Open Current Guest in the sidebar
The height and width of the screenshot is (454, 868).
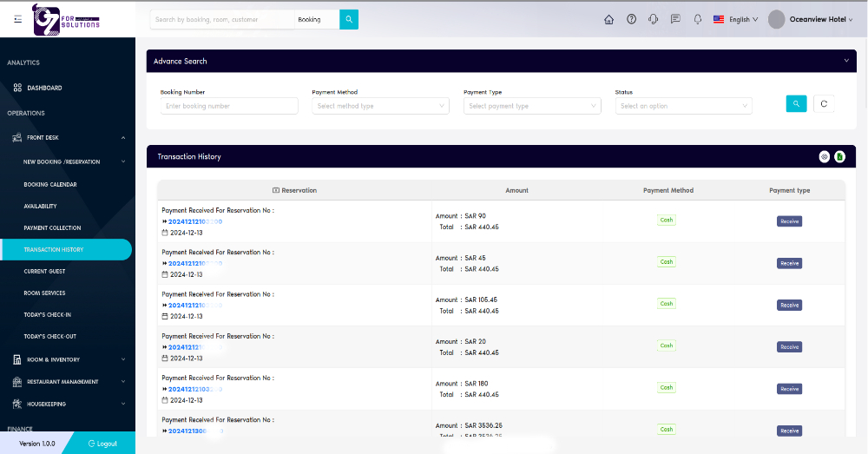pyautogui.click(x=44, y=272)
